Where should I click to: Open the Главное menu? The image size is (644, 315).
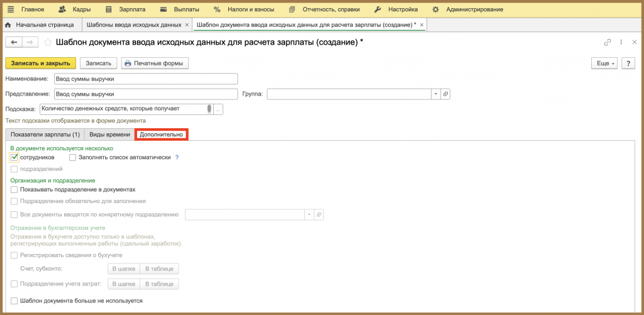click(x=33, y=9)
